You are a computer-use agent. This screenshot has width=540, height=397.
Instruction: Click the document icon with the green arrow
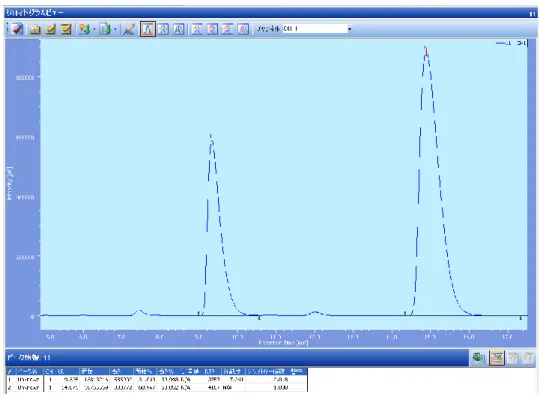[x=105, y=29]
